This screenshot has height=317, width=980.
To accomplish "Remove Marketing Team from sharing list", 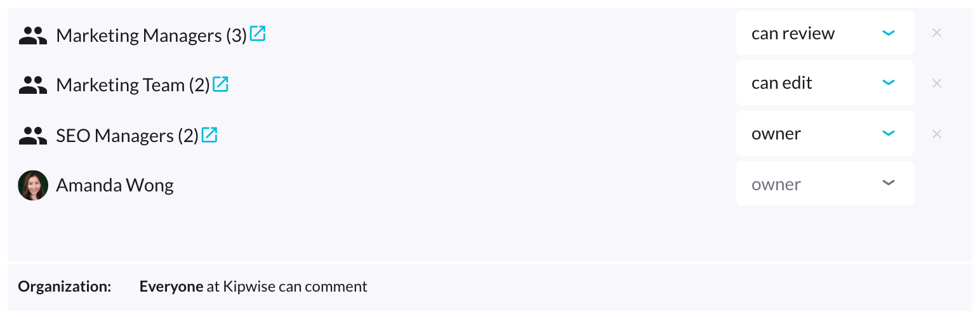I will coord(936,83).
